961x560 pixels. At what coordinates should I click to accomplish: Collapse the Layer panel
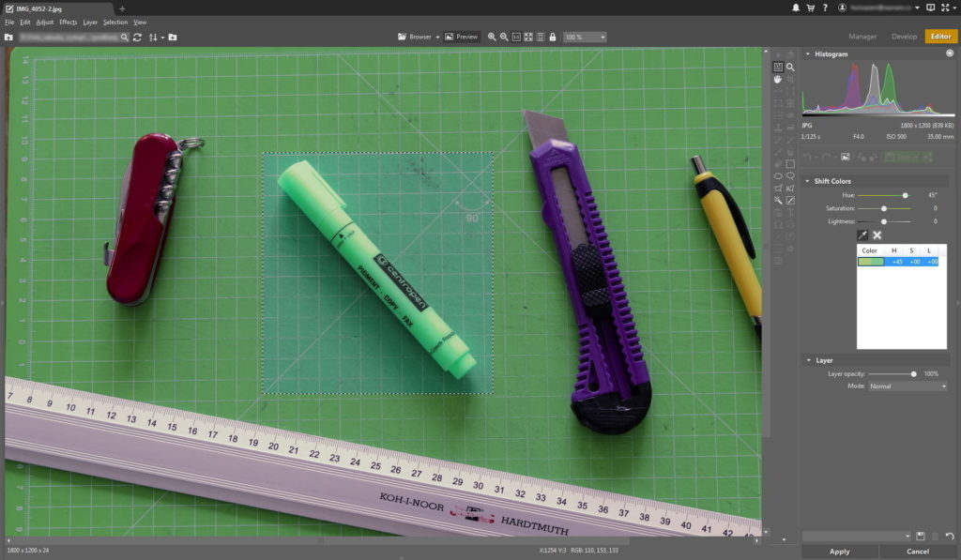[808, 360]
